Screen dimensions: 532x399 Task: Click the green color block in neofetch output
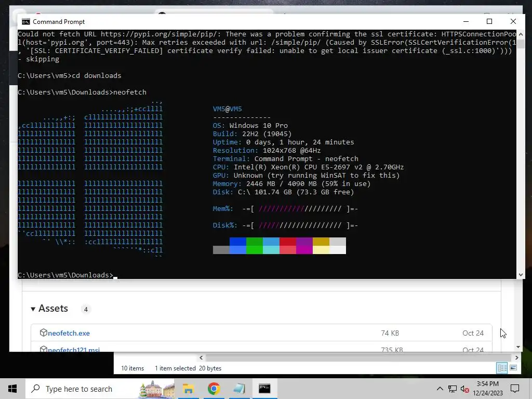[x=255, y=242]
